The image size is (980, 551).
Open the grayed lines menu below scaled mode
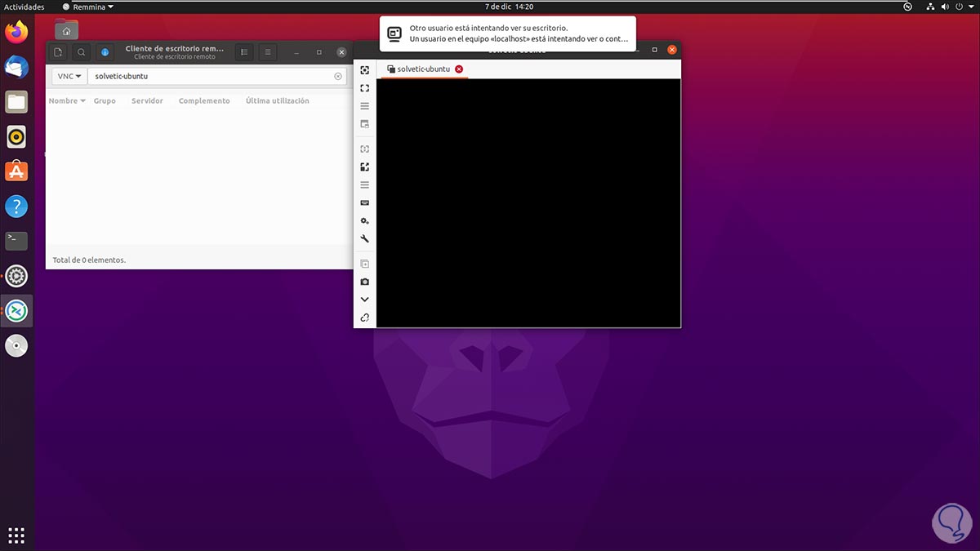point(365,185)
